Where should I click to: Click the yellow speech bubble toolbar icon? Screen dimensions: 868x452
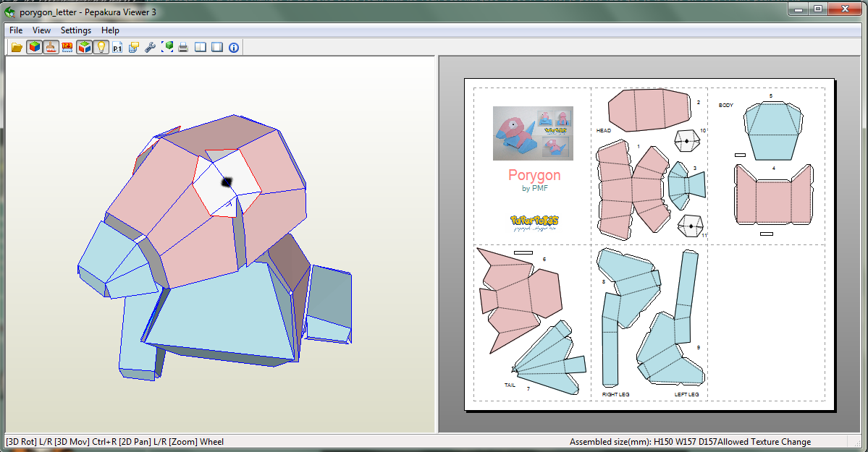coord(133,48)
